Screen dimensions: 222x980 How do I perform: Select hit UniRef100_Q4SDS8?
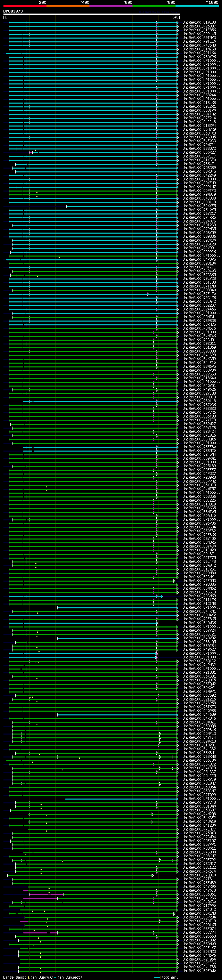199,198
